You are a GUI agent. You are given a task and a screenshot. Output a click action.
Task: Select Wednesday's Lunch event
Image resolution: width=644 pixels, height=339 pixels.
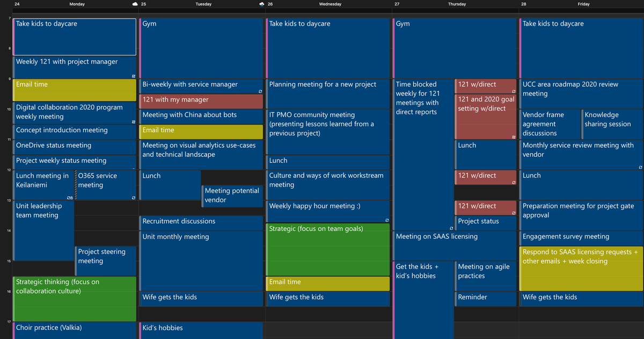pos(328,162)
